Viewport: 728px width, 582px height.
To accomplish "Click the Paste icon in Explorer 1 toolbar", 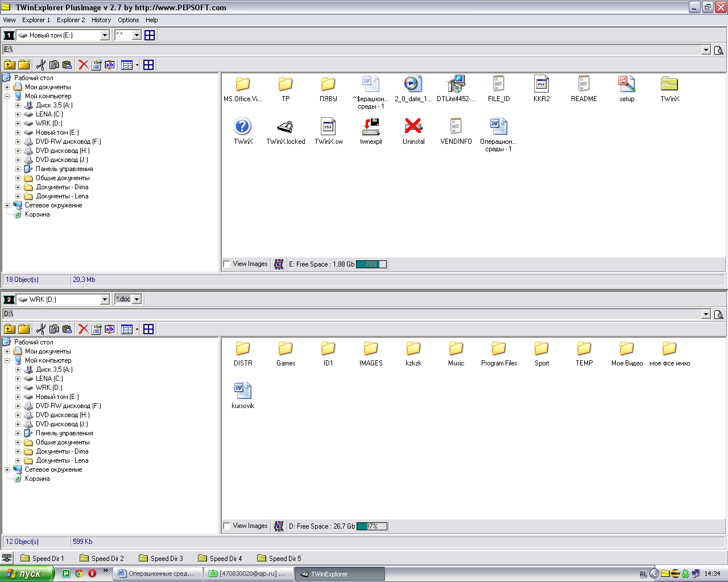I will click(x=67, y=65).
